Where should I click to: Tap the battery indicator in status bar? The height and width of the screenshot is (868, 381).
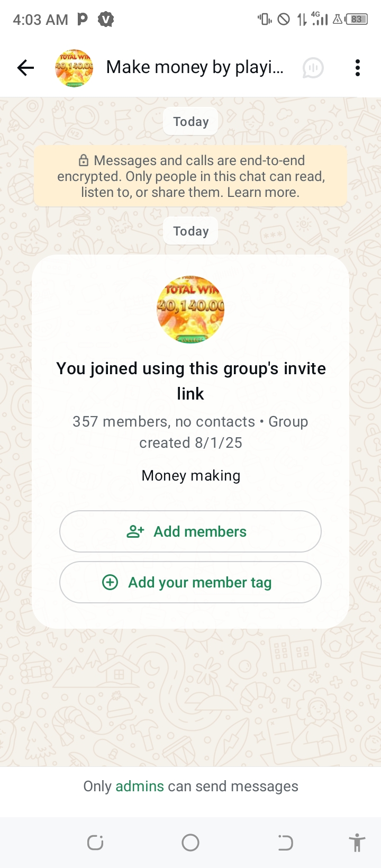tap(357, 20)
